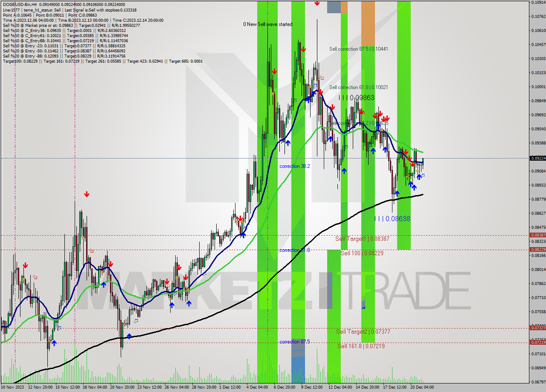
Task: Click the 'Target100: 0.08229' targets line
Action: point(102,61)
